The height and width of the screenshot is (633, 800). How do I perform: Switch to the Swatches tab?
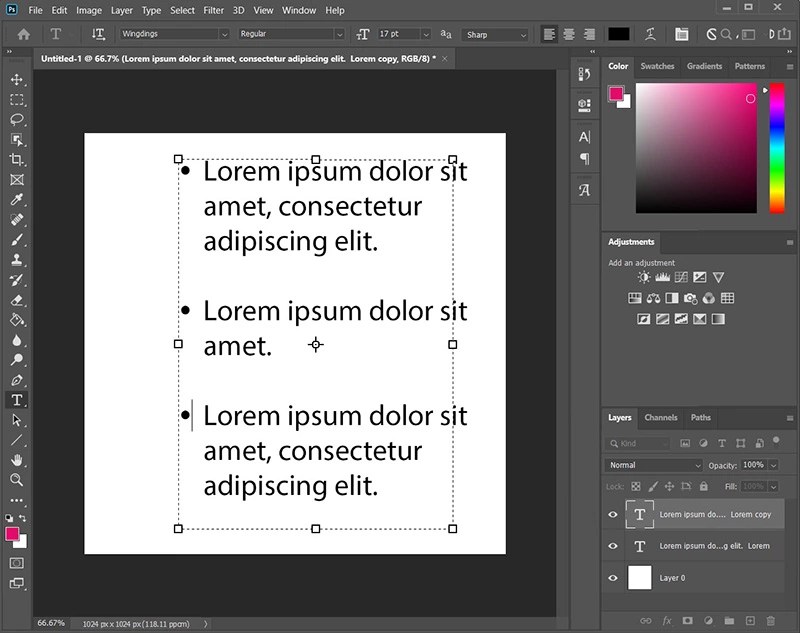tap(658, 66)
